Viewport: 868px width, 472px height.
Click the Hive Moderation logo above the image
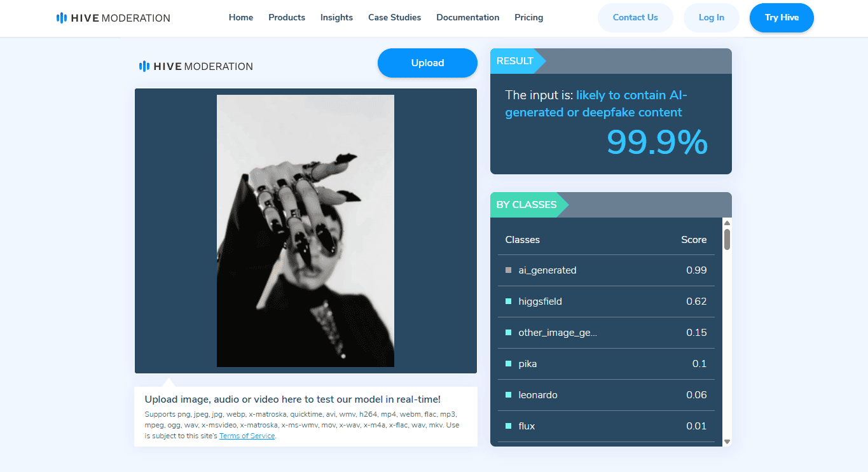[196, 66]
